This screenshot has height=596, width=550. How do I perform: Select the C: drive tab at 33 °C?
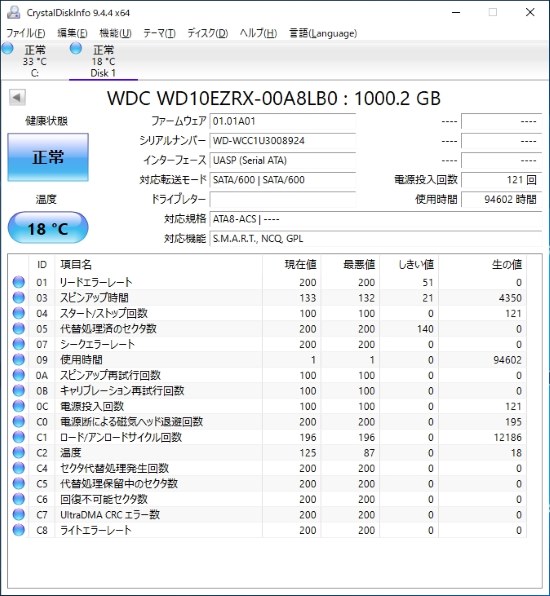click(x=34, y=61)
